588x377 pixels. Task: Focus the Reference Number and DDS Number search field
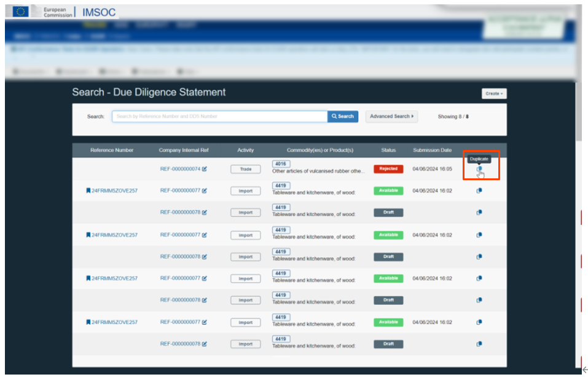[x=219, y=116]
